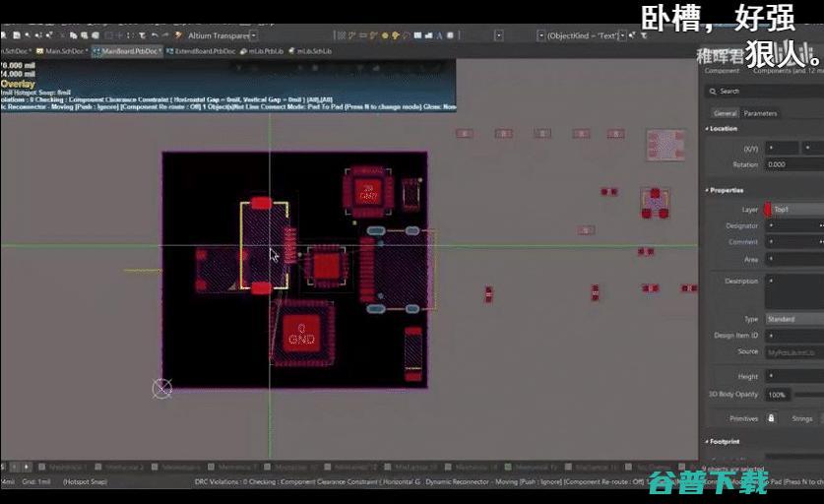824x504 pixels.
Task: Click the Description text box
Action: tap(794, 291)
